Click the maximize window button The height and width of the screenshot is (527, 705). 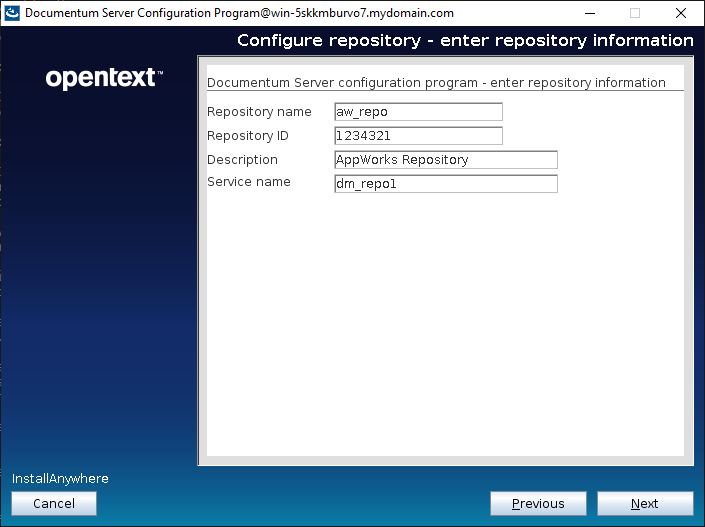click(x=634, y=13)
